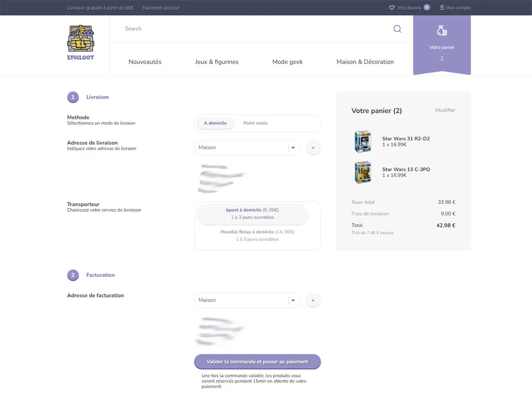Click the Modifier cart link
This screenshot has height=401, width=532.
click(x=445, y=110)
